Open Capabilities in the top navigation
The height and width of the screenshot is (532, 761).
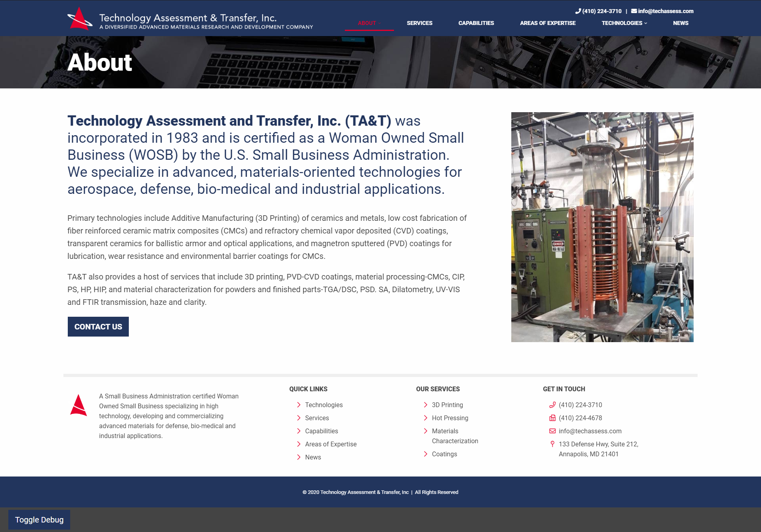(x=476, y=23)
